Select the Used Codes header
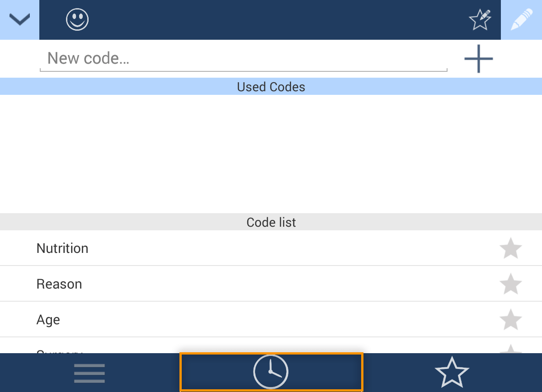 pyautogui.click(x=271, y=87)
